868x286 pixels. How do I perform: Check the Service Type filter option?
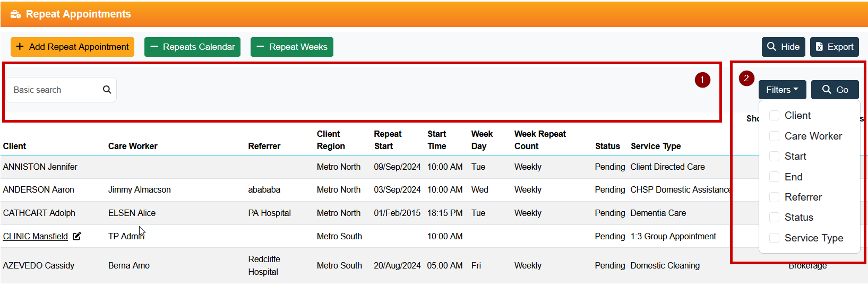(x=775, y=238)
